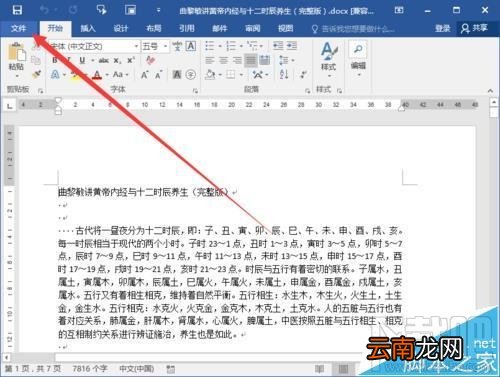Grow the font size

144,75
